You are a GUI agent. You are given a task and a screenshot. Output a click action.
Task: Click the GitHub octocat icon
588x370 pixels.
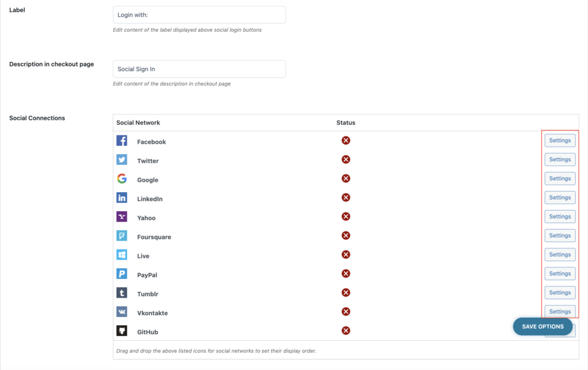coord(122,330)
